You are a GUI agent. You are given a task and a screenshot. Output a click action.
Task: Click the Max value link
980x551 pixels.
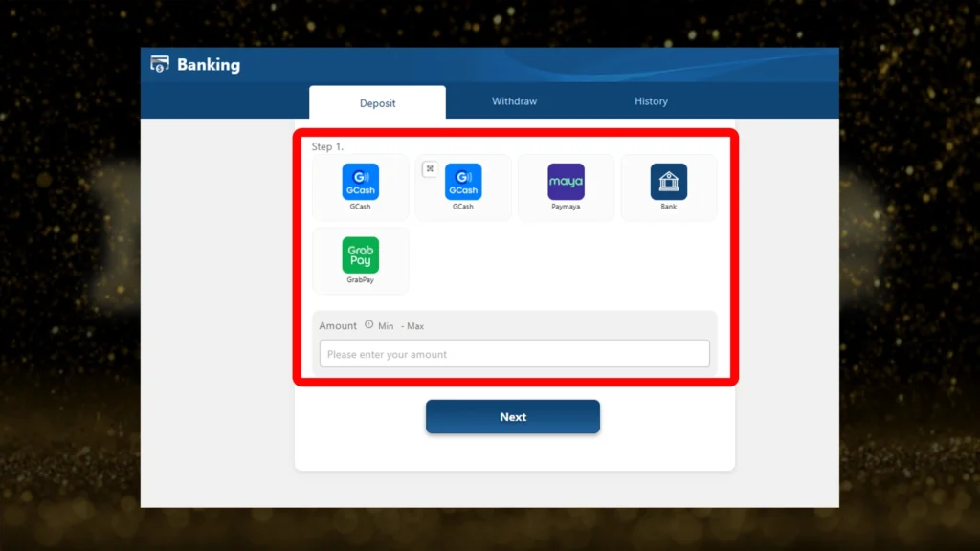pos(414,325)
